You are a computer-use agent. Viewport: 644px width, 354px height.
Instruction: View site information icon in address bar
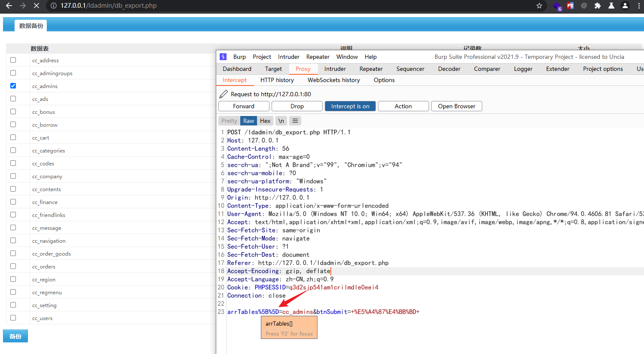[54, 6]
